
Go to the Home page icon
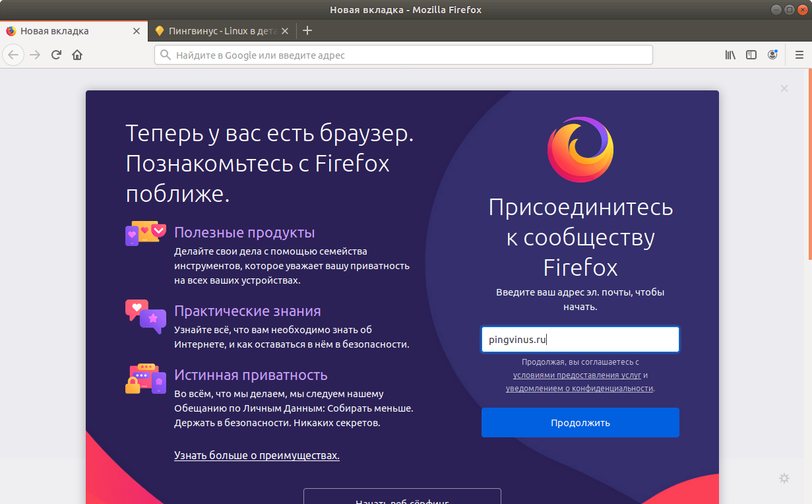tap(77, 55)
